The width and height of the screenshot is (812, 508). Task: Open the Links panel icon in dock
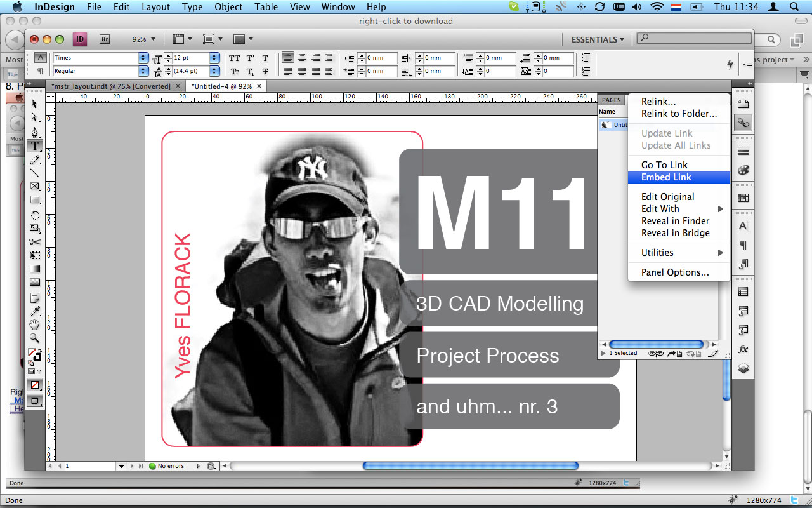click(x=743, y=123)
